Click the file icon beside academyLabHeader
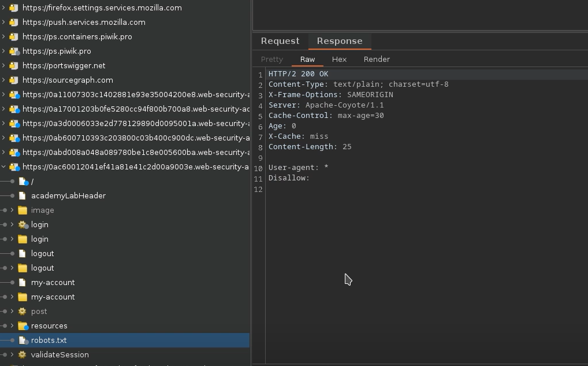The image size is (588, 366). click(23, 195)
